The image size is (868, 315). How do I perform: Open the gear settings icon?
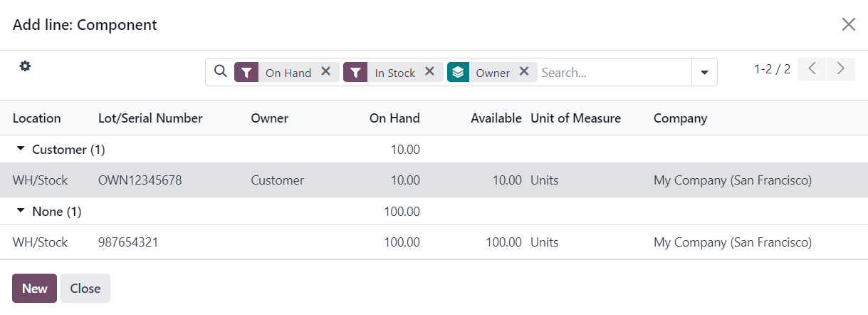(25, 66)
